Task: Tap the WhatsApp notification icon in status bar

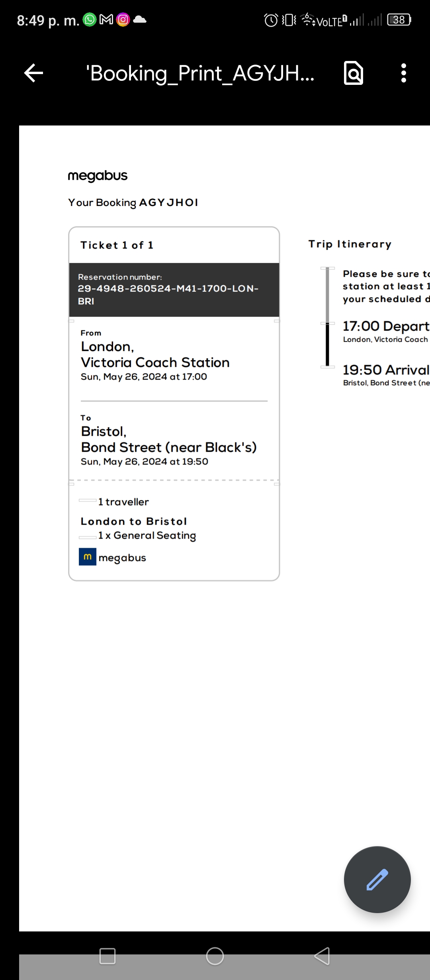Action: point(90,20)
